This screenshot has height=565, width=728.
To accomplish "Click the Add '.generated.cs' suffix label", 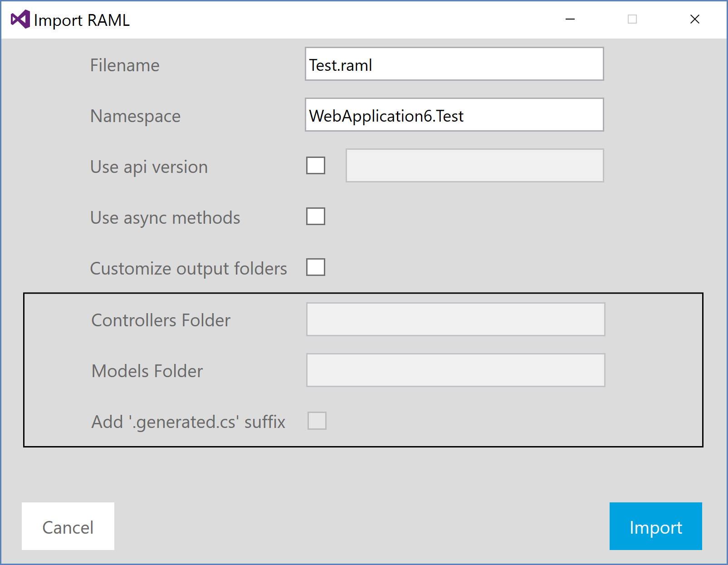I will (x=188, y=422).
